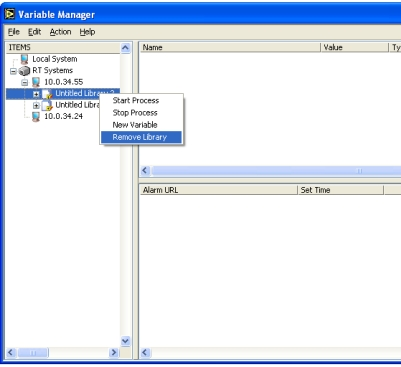
Task: Click the second Untitled Library icon
Action: pos(47,106)
